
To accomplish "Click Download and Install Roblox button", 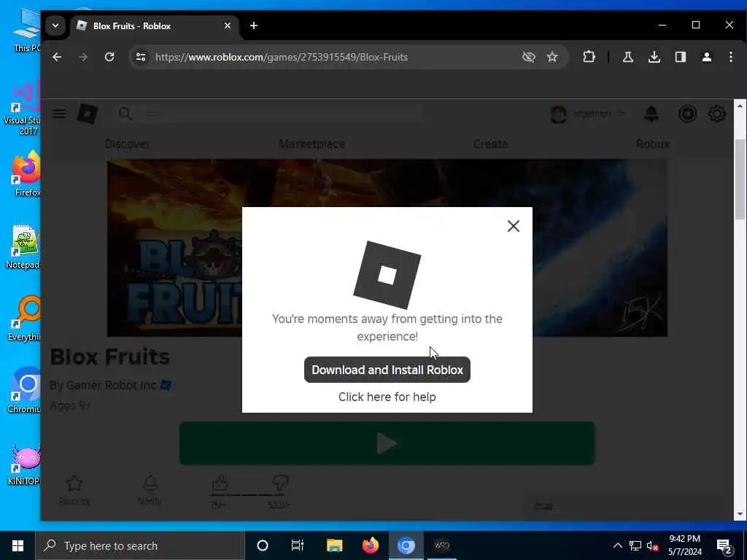I will 387,370.
